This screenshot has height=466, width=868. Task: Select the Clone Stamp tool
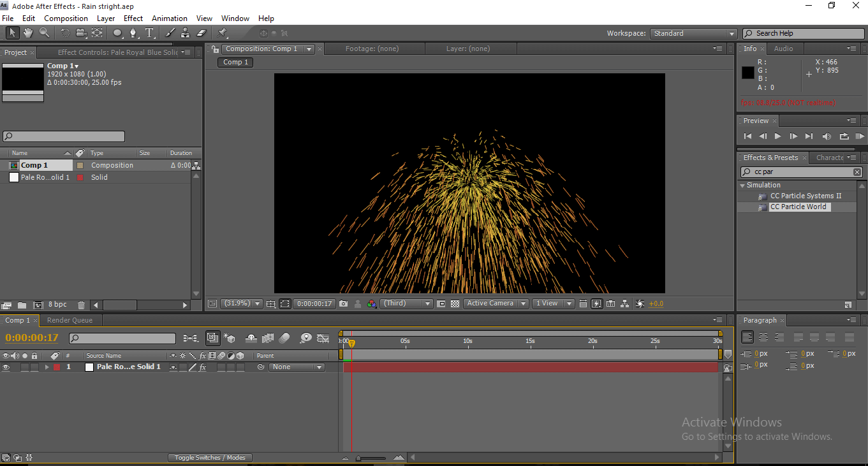tap(185, 33)
